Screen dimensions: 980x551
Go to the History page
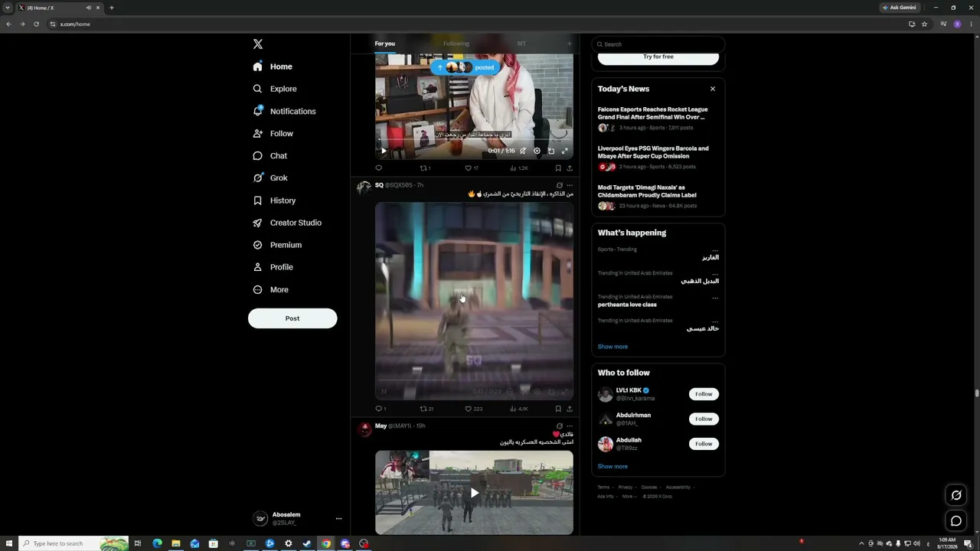coord(274,201)
